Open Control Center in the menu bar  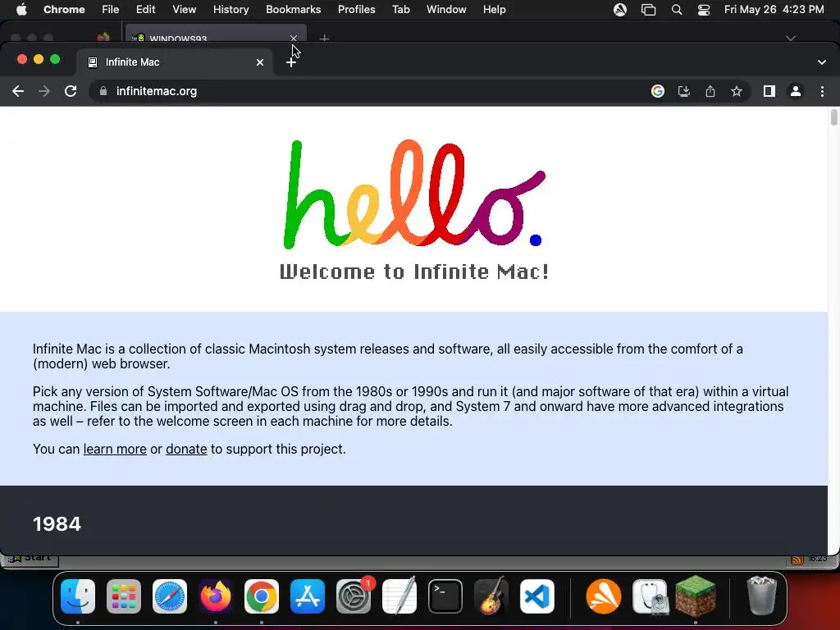[703, 10]
